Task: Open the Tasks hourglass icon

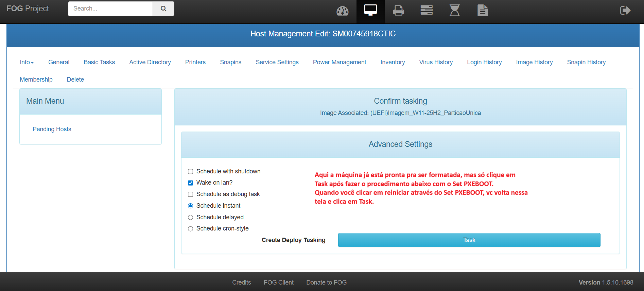Action: pos(454,11)
